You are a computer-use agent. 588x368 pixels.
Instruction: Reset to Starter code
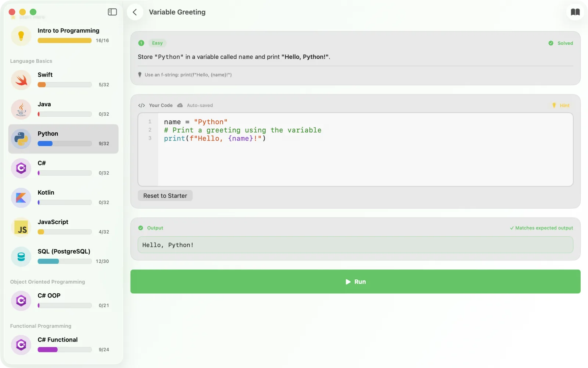[x=165, y=196]
